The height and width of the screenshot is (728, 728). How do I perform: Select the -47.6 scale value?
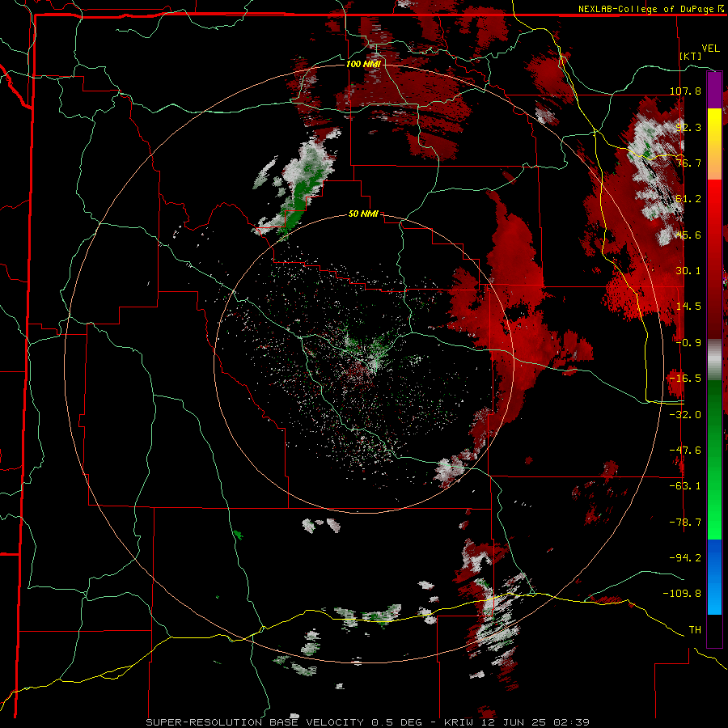[685, 450]
